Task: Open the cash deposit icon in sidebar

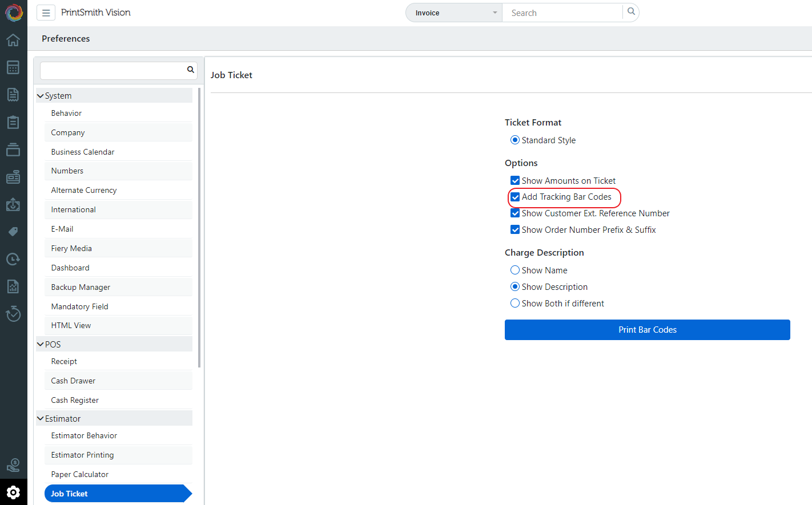Action: coord(13,204)
